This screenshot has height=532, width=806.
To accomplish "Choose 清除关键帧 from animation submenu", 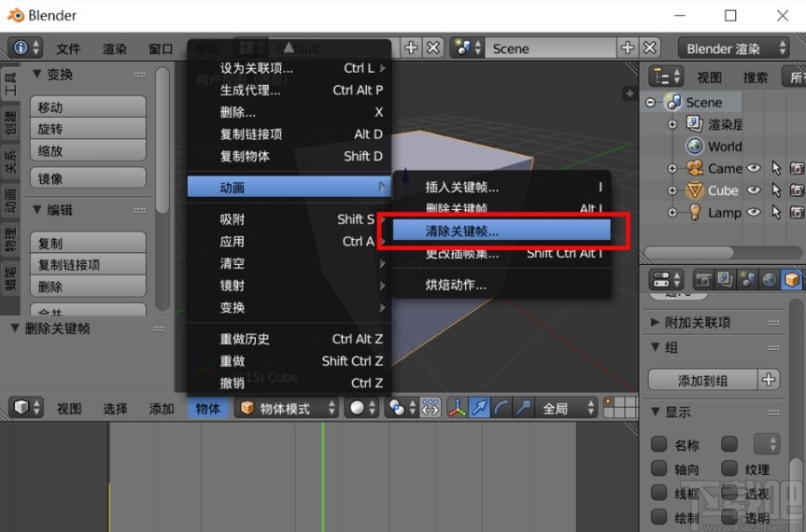I will pos(502,231).
